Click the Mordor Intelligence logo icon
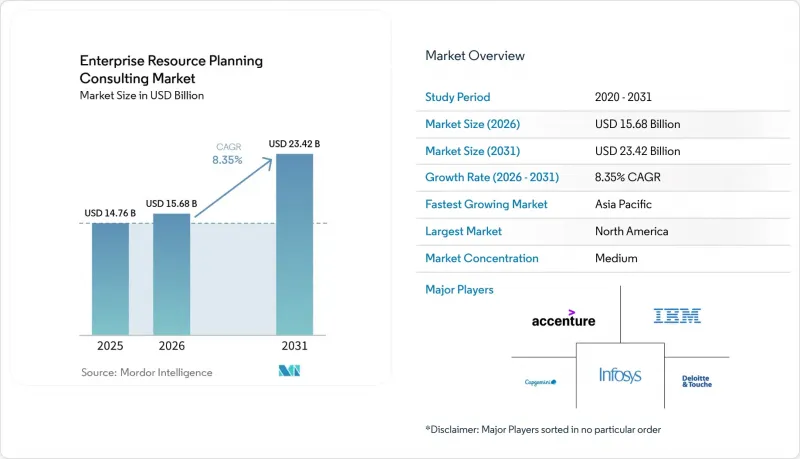Screen dimensions: 800x459 click(x=289, y=371)
